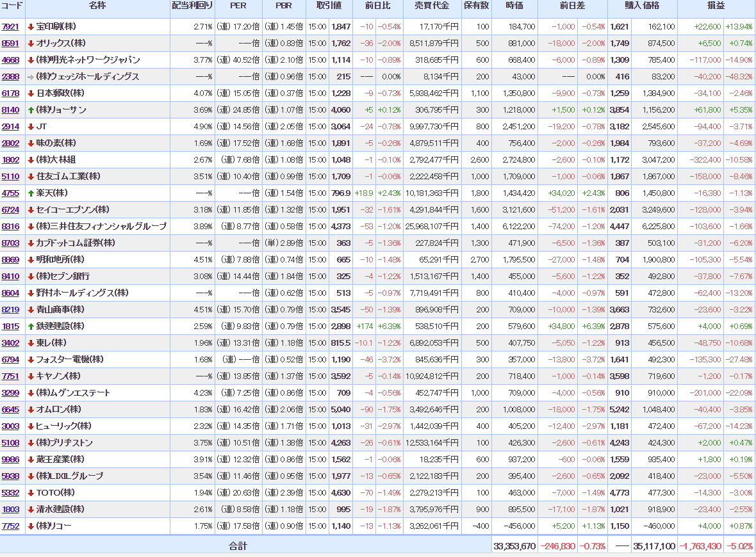Follow the 4755 code link for 楽天

point(10,193)
